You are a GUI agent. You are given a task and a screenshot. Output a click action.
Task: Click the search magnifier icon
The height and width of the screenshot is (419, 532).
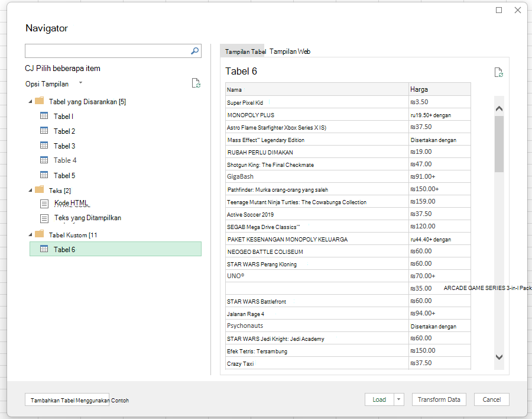pyautogui.click(x=194, y=51)
